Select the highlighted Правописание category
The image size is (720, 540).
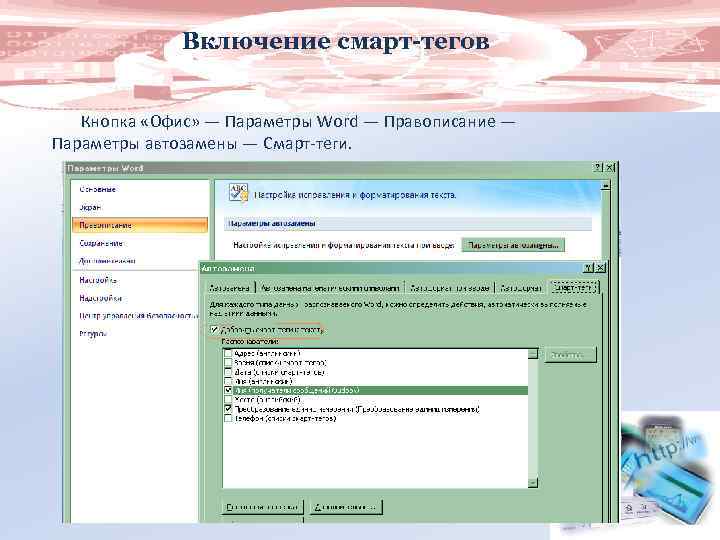(x=140, y=225)
